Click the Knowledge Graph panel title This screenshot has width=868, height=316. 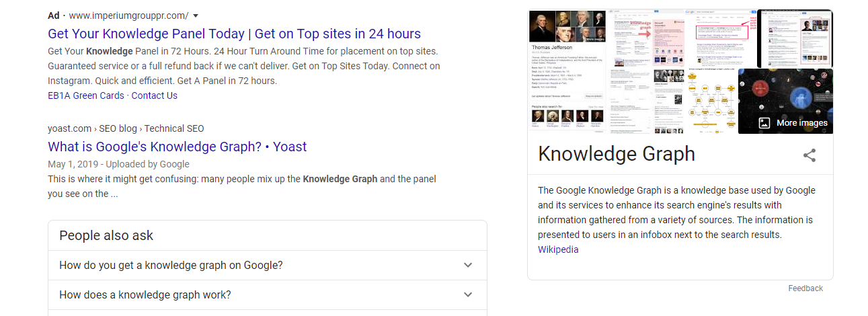617,154
